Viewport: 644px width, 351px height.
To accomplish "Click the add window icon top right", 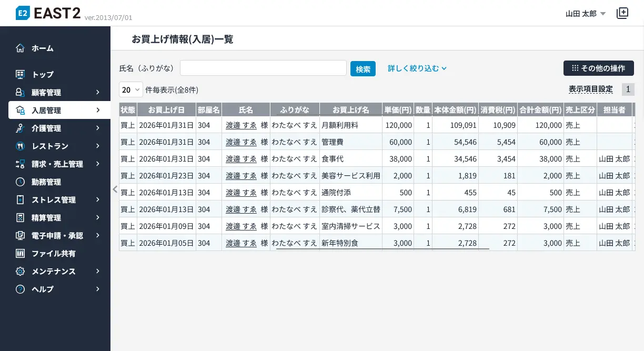I will (622, 14).
